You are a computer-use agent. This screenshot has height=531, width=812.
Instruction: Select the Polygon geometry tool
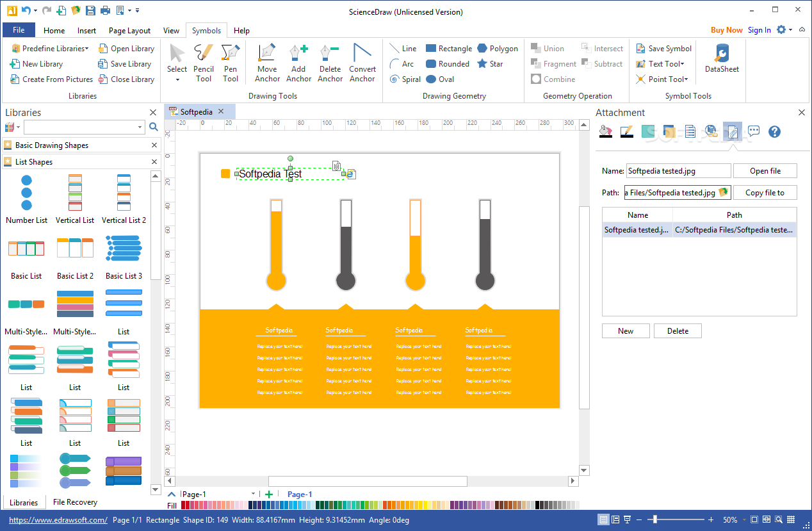[x=498, y=49]
